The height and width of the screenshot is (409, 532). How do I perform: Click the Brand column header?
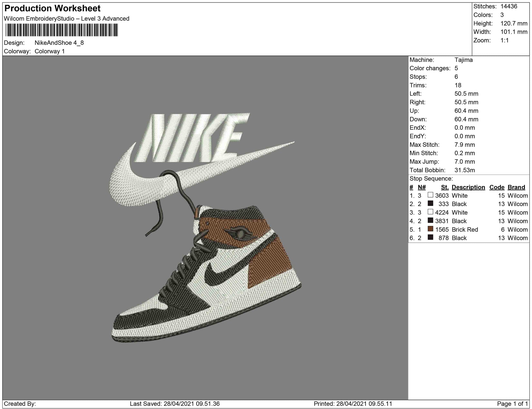point(516,187)
